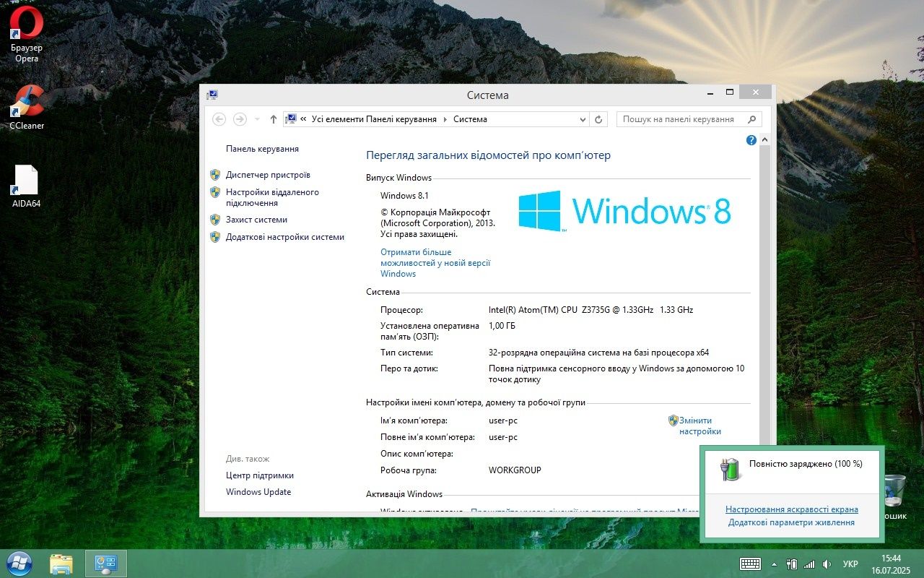Open the recent locations dropdown arrow

tap(257, 120)
